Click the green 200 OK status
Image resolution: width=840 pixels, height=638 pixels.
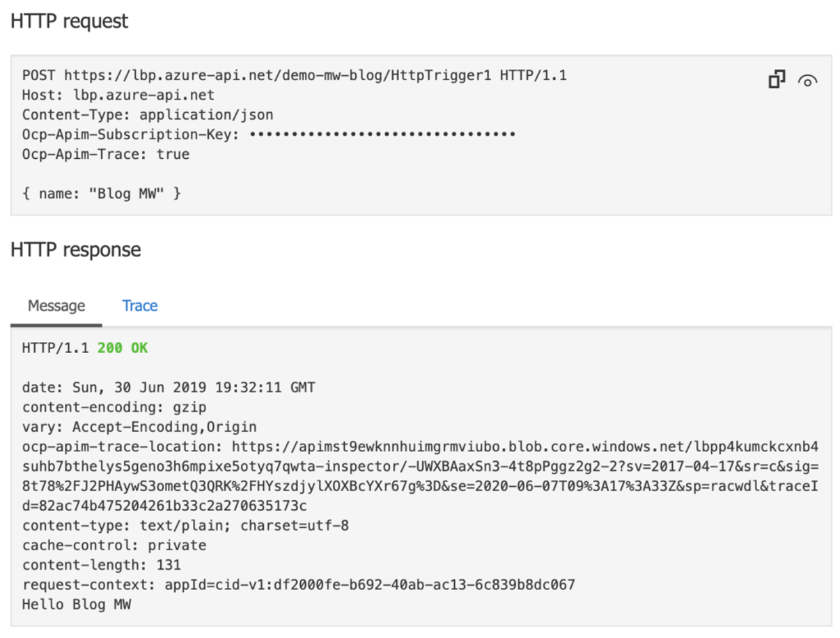pyautogui.click(x=123, y=348)
